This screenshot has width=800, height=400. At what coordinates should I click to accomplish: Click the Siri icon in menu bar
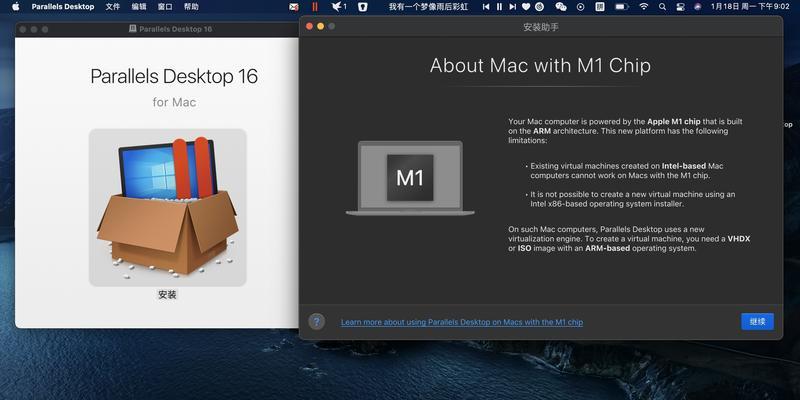click(697, 7)
